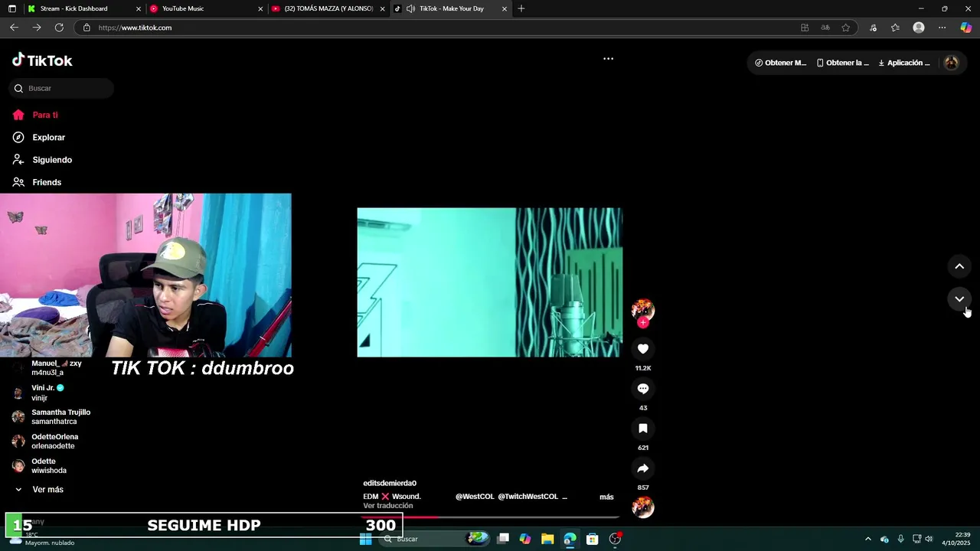
Task: Mute the TikTok tab via speaker icon
Action: [x=411, y=8]
